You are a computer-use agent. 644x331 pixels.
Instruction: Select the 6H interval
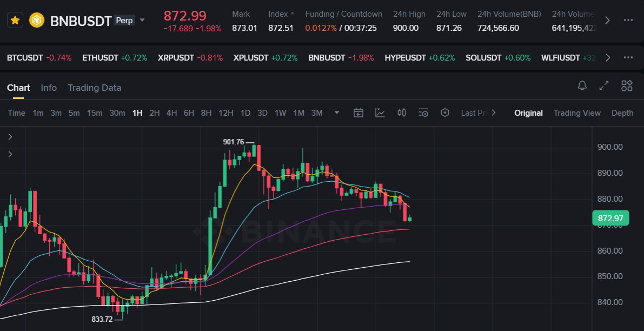coord(189,113)
